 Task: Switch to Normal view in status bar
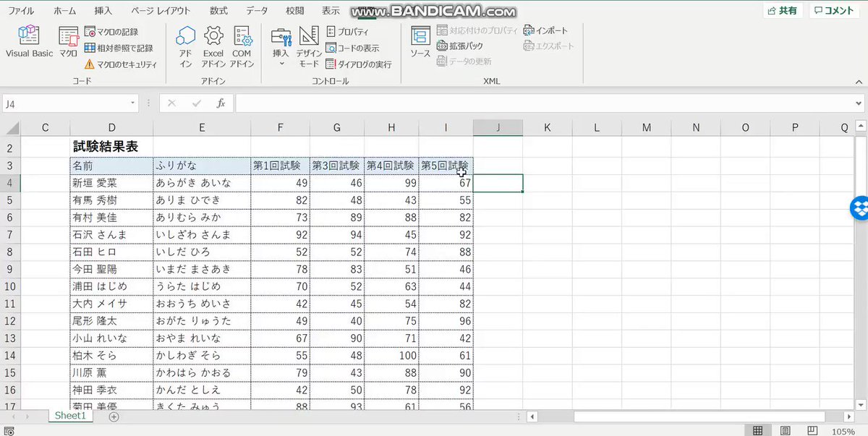click(x=757, y=431)
